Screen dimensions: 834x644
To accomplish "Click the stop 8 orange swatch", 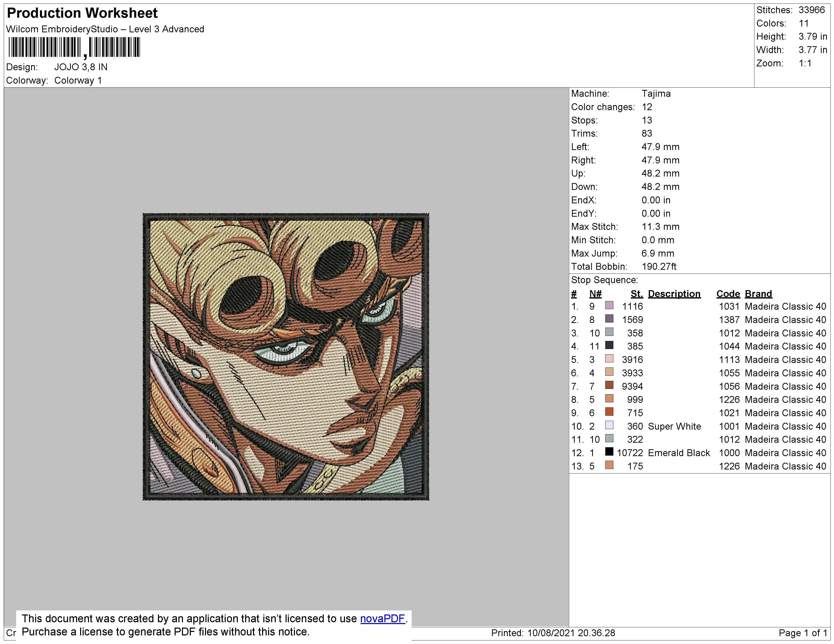I will (610, 399).
